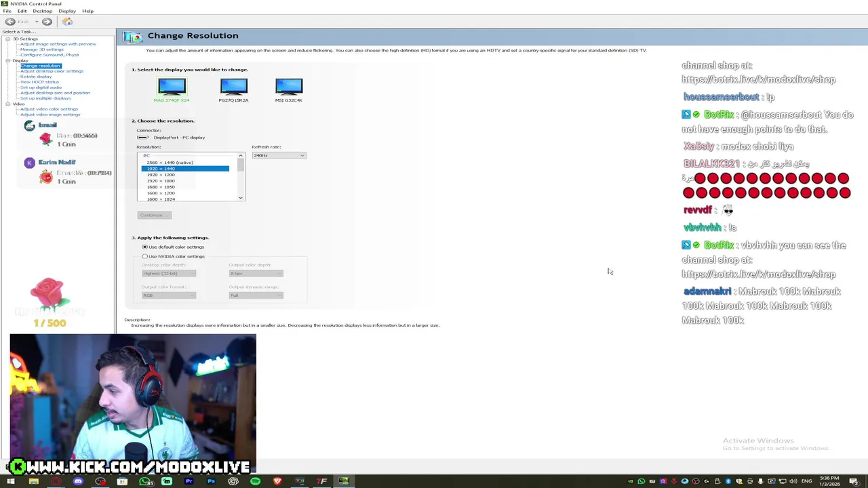
Task: Open ChatGPT from taskbar
Action: coord(233,481)
